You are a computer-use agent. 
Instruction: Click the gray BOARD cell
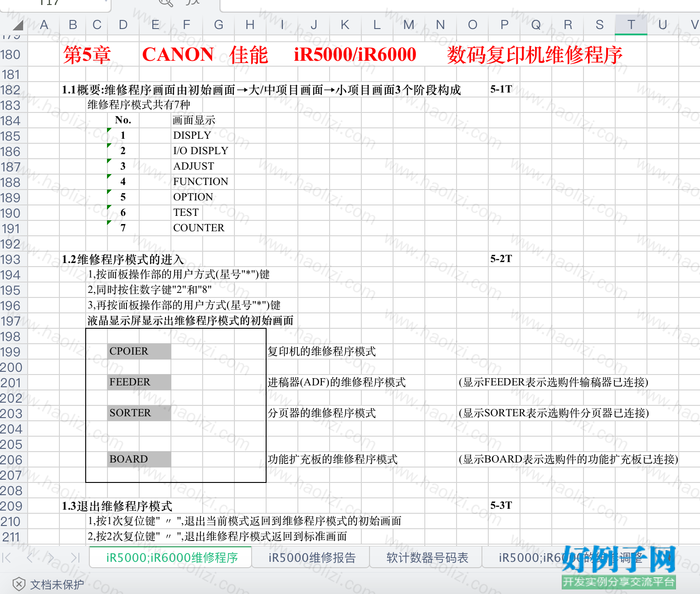coord(139,459)
